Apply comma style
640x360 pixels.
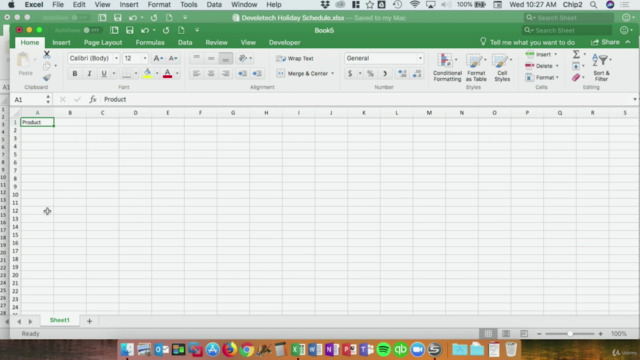384,74
